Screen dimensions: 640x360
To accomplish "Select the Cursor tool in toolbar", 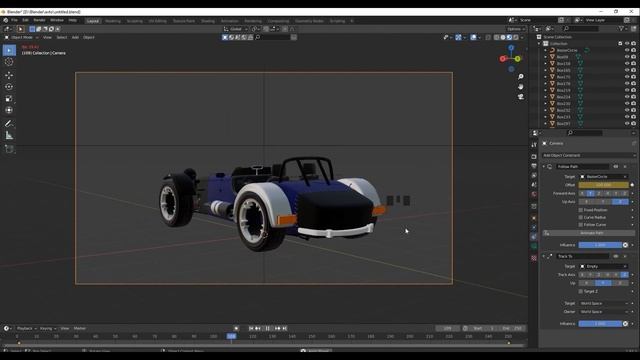I will [9, 62].
